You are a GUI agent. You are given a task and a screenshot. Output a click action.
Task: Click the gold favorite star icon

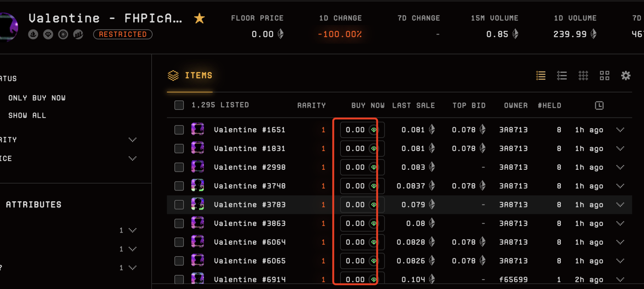pos(199,18)
